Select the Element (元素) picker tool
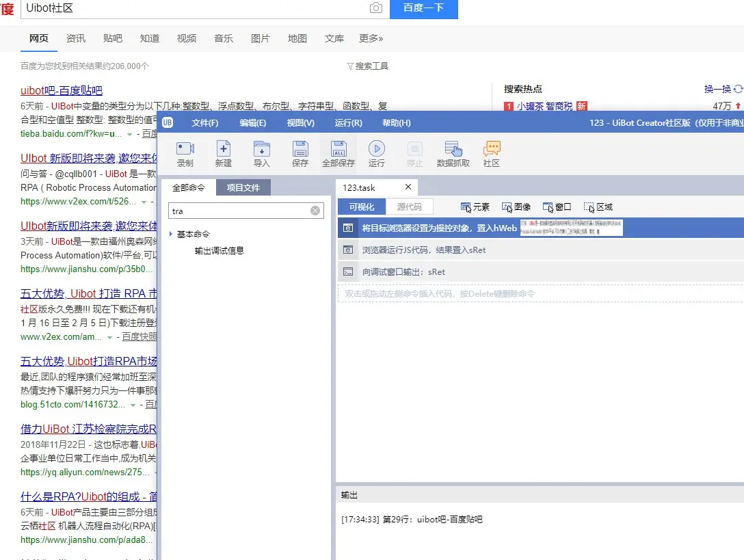The height and width of the screenshot is (560, 744). (475, 207)
